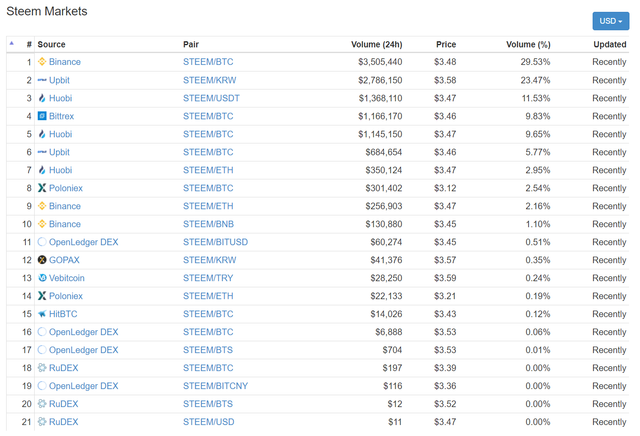
Task: Click the Huobi flame icon in row 3
Action: tap(42, 98)
